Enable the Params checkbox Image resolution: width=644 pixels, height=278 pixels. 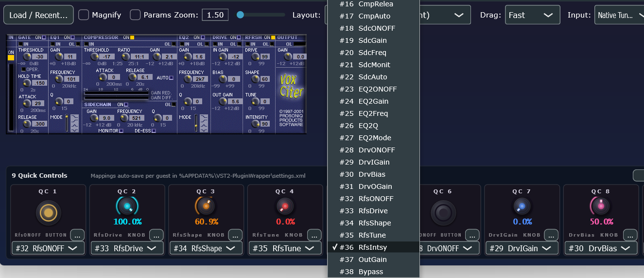coord(135,15)
